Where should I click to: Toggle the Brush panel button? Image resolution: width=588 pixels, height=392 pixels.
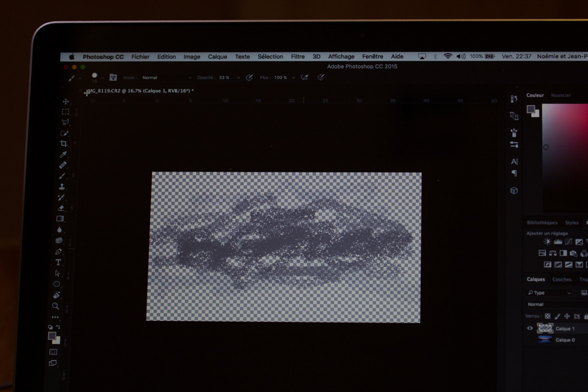pos(113,77)
